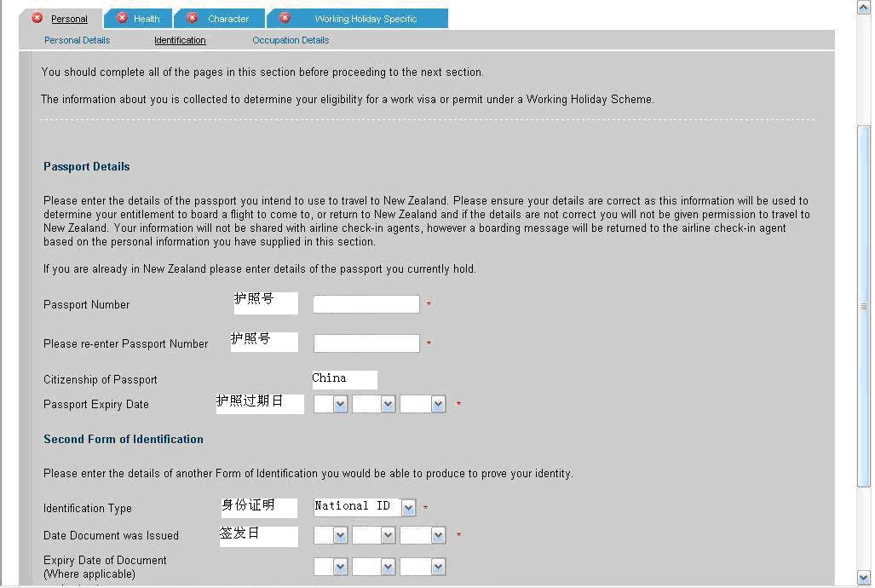Open first Date Document was Issued dropdown
Image resolution: width=875 pixels, height=588 pixels.
340,536
